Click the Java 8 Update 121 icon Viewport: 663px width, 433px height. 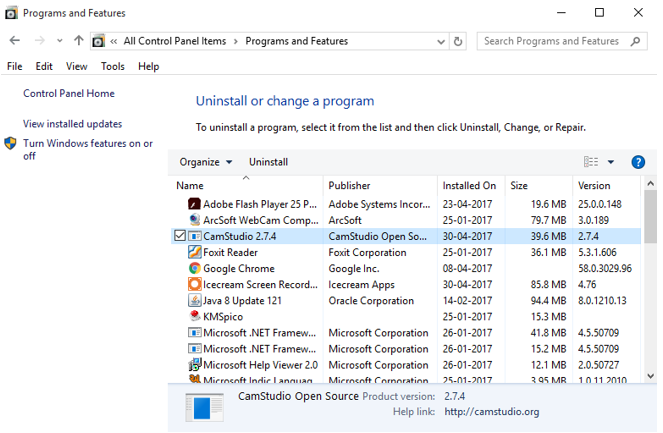tap(194, 301)
